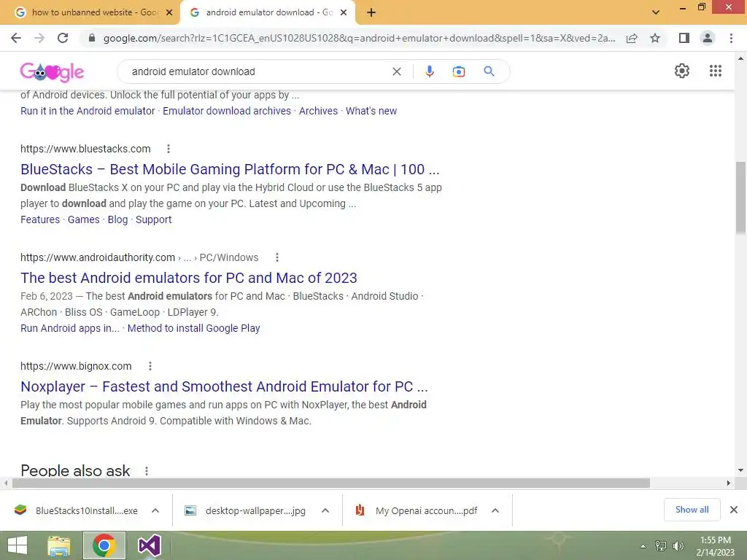Viewport: 747px width, 560px height.
Task: Open BlueStacks 'Games' sitelink
Action: (83, 219)
